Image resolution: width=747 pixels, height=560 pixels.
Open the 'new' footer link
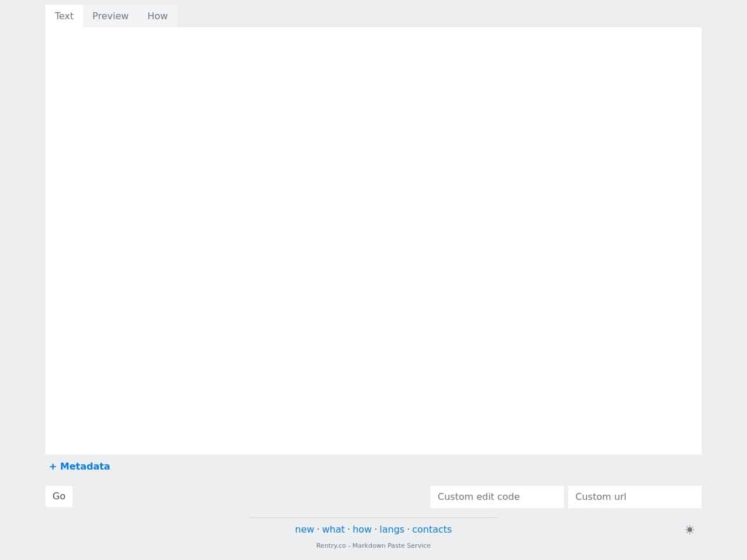304,529
